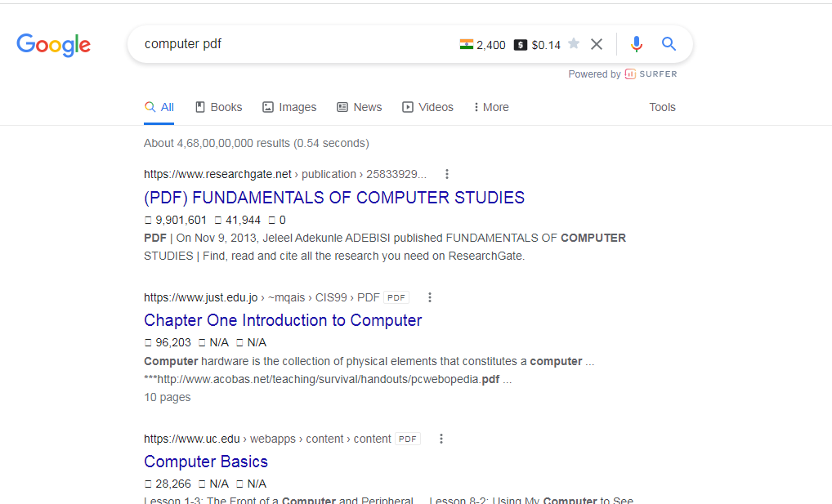Expand the More search options menu

click(491, 107)
